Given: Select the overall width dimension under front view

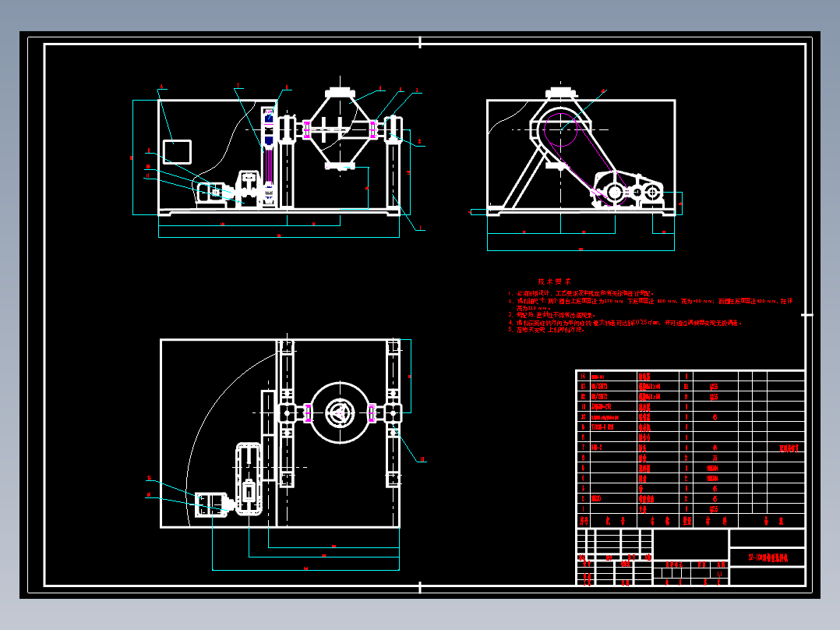Looking at the screenshot, I should [279, 236].
